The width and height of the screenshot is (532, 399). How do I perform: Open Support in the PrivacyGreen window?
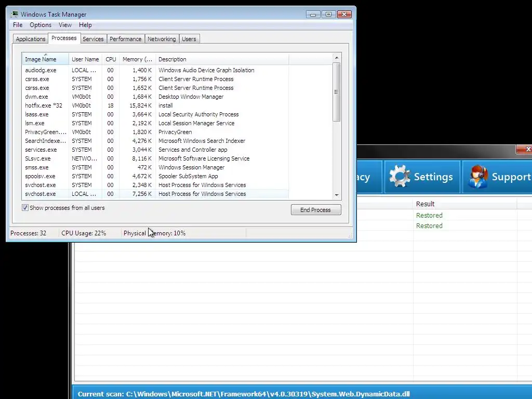[x=498, y=177]
